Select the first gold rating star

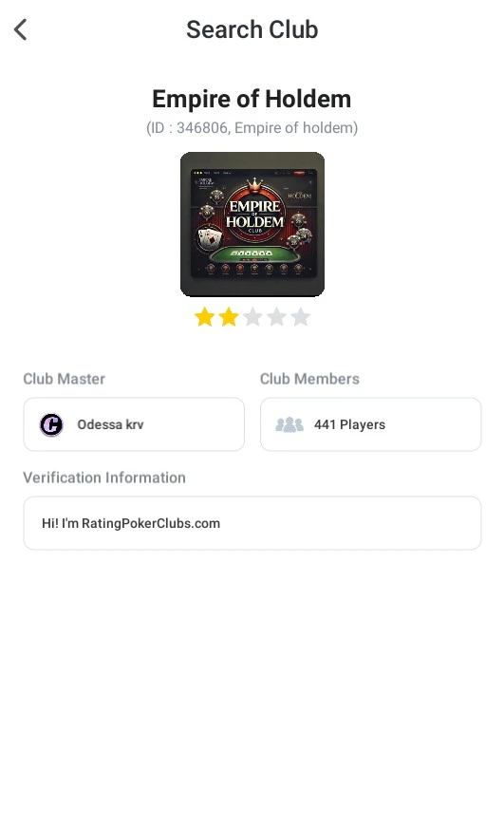[x=204, y=317]
